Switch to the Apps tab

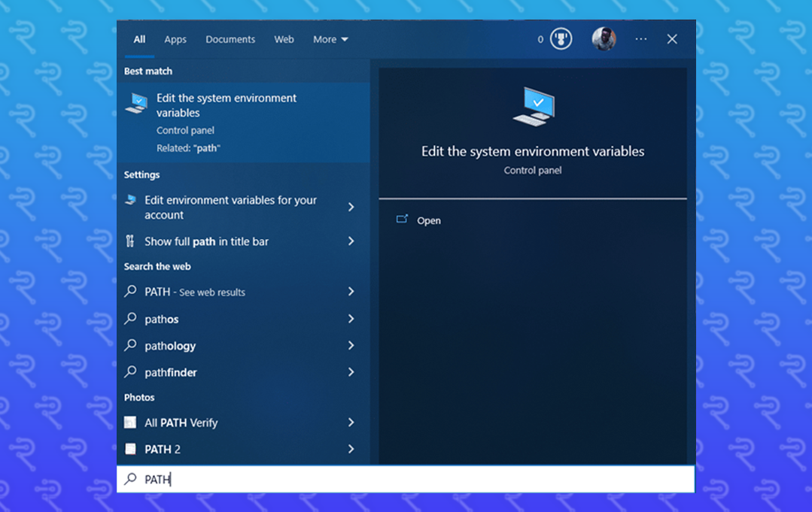tap(175, 39)
